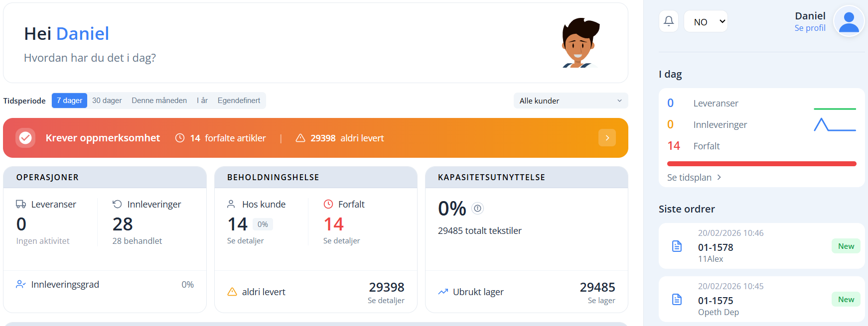Click the red Forfalt progress bar
868x326 pixels.
coord(761,164)
